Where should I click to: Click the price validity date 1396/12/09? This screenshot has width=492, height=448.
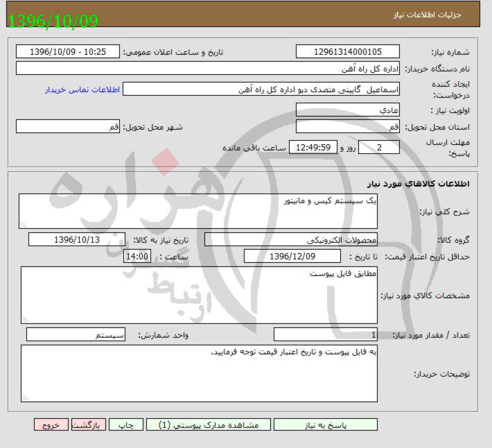click(292, 256)
